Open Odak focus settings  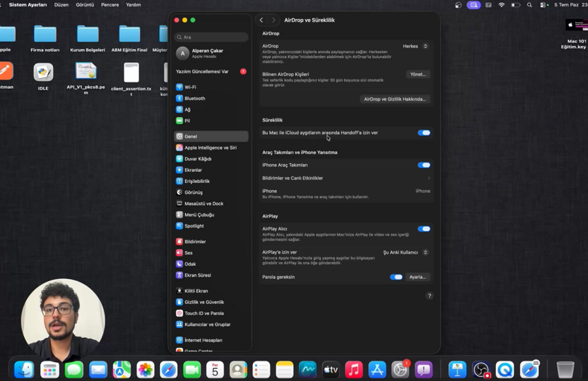(x=211, y=264)
